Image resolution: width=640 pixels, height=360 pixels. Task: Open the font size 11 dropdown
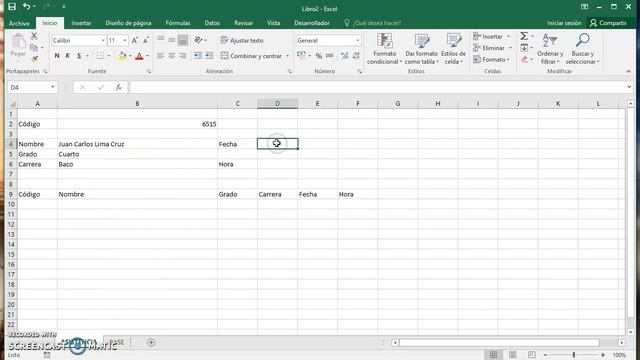[125, 40]
